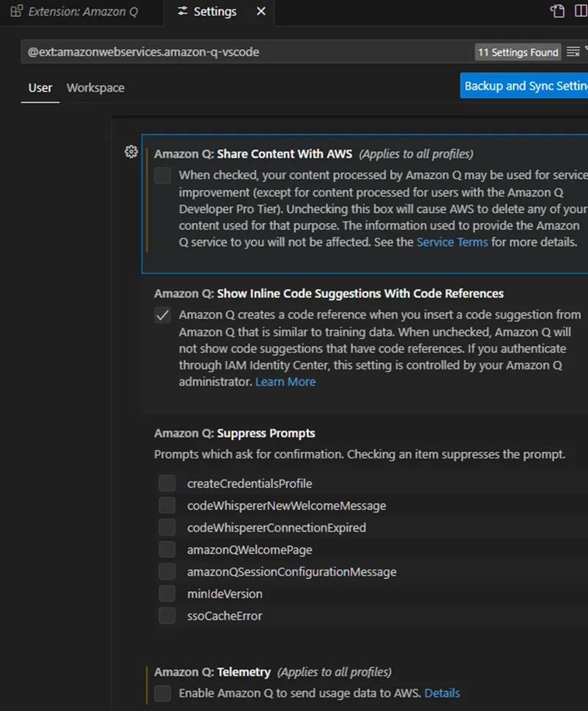Open the Extension: Amazon Q tab

pyautogui.click(x=74, y=12)
